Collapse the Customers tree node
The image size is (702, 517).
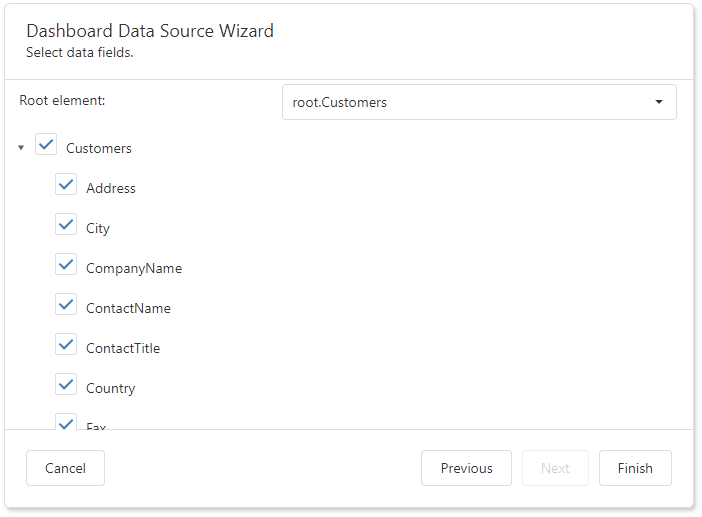pos(21,148)
